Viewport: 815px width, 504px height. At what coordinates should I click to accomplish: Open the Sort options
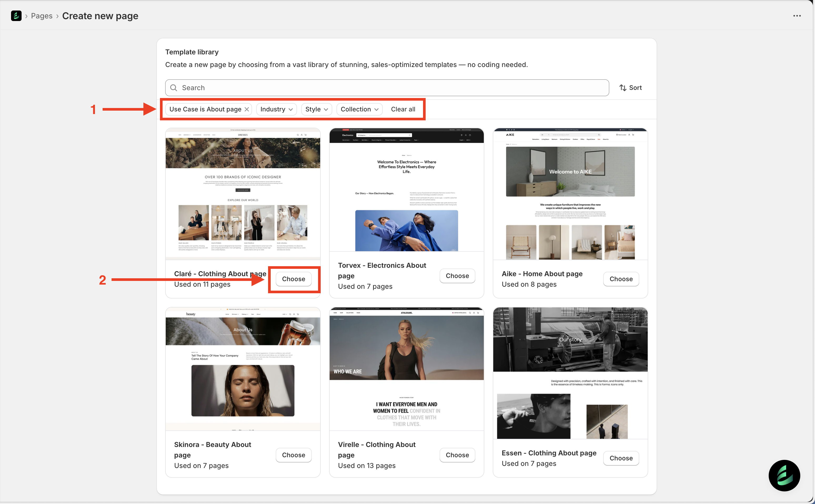click(630, 88)
